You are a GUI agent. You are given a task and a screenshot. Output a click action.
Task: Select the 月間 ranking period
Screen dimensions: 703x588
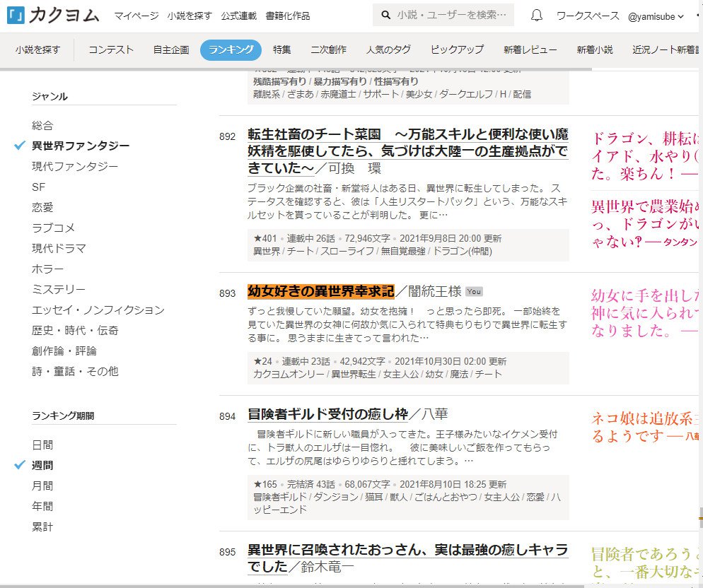point(42,486)
